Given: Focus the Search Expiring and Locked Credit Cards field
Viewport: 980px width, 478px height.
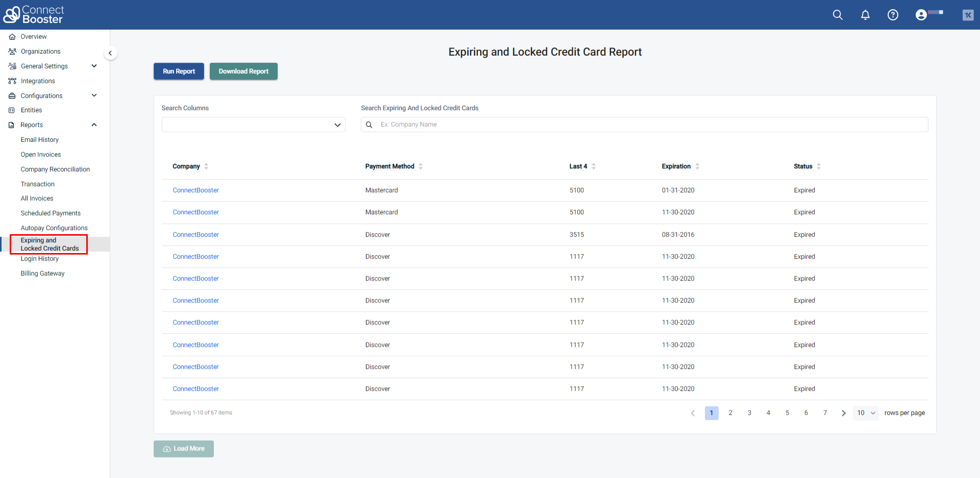Looking at the screenshot, I should [644, 124].
